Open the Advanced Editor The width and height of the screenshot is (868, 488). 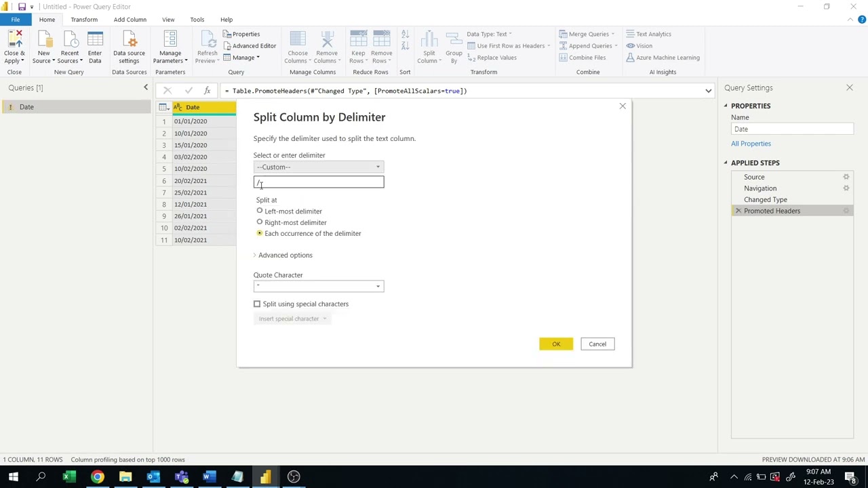[250, 45]
